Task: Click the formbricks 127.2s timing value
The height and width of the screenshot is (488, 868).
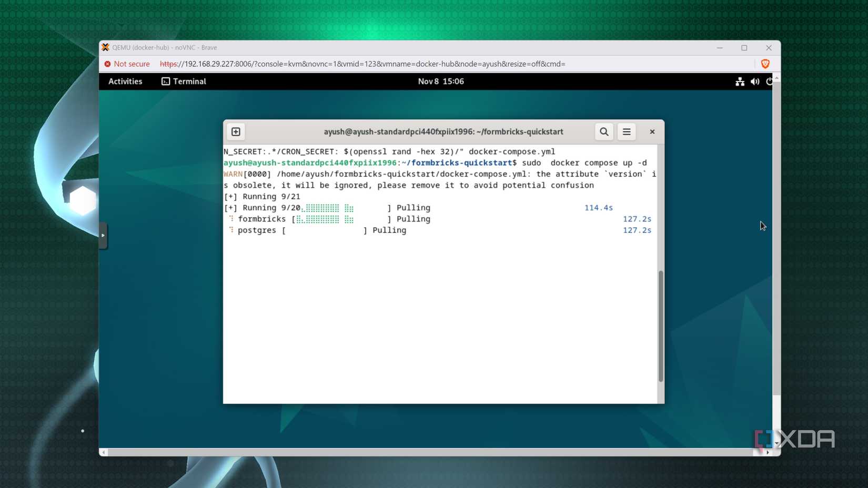Action: coord(637,219)
